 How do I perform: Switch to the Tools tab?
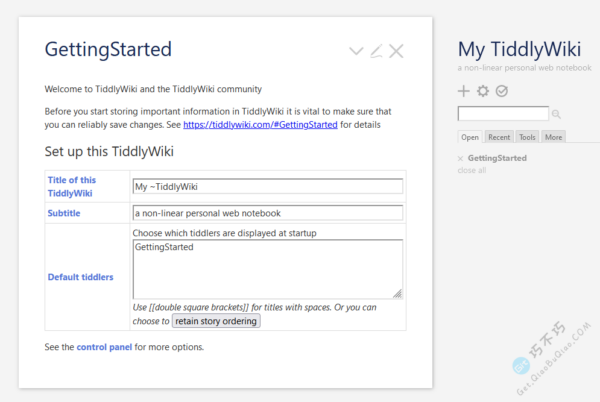(x=527, y=137)
